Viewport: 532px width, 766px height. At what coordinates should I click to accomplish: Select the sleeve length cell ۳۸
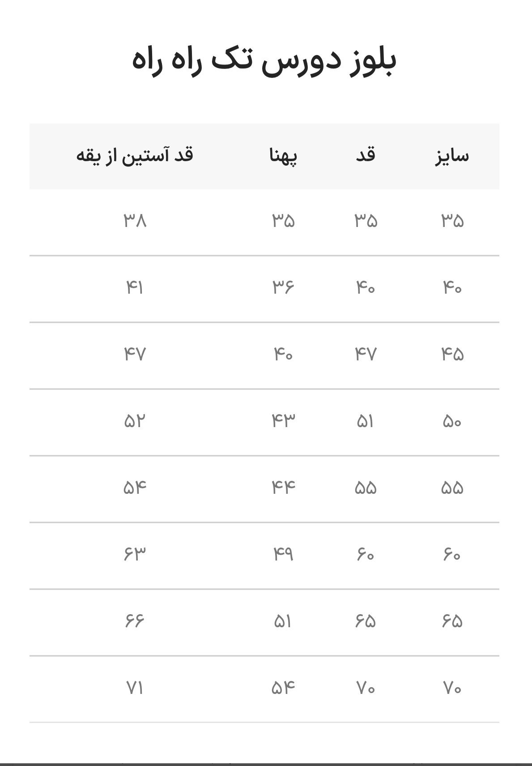coord(135,221)
